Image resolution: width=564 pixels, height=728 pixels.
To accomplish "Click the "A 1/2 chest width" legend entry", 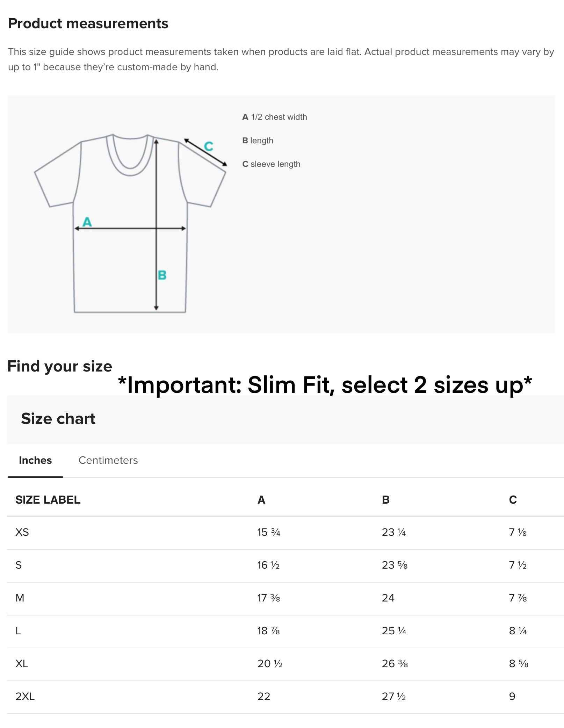I will coord(275,117).
